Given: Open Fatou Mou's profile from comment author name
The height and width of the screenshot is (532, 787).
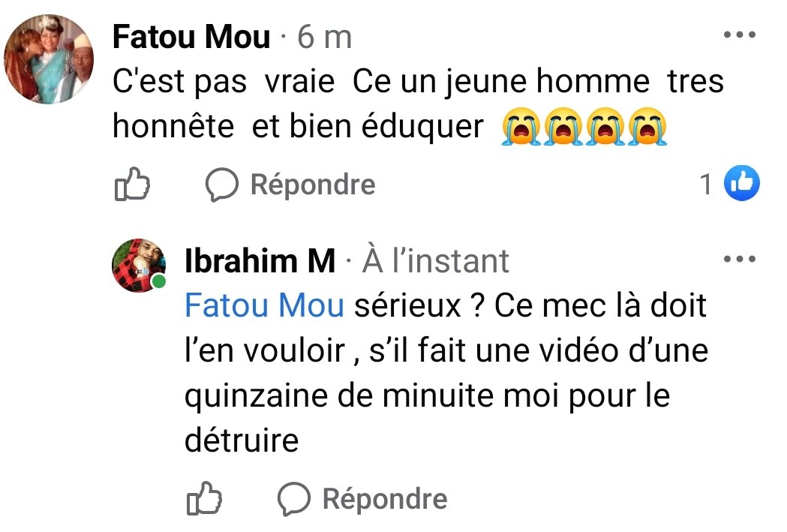Looking at the screenshot, I should click(191, 37).
